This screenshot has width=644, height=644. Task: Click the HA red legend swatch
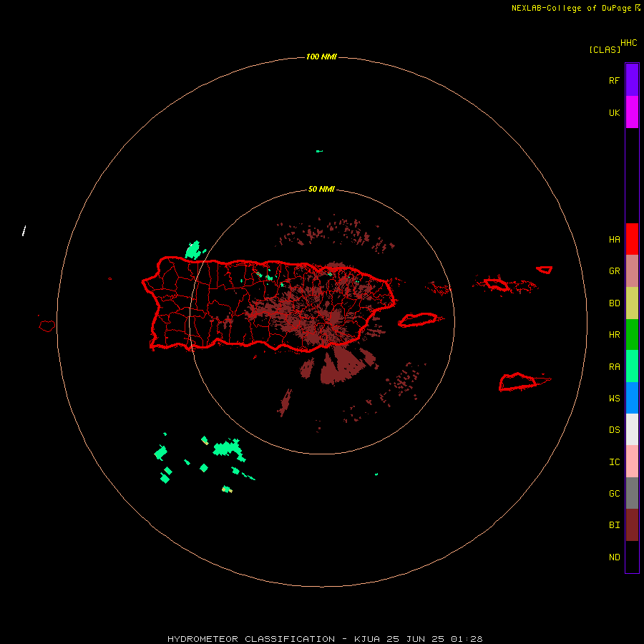[632, 239]
